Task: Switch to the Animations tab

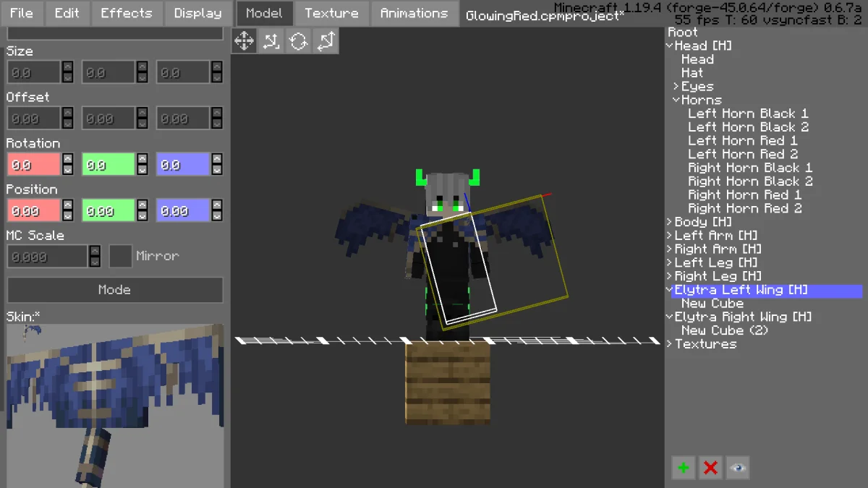Action: [414, 13]
